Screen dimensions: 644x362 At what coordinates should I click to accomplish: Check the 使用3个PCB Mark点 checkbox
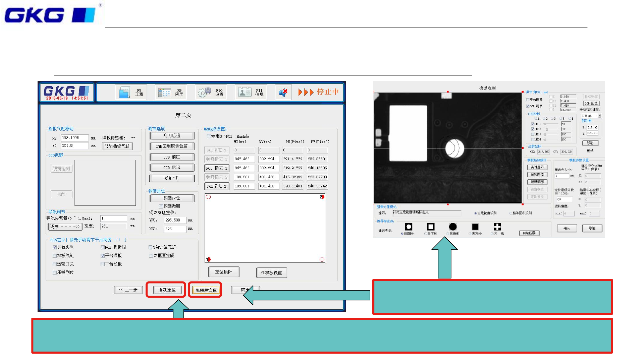[209, 136]
